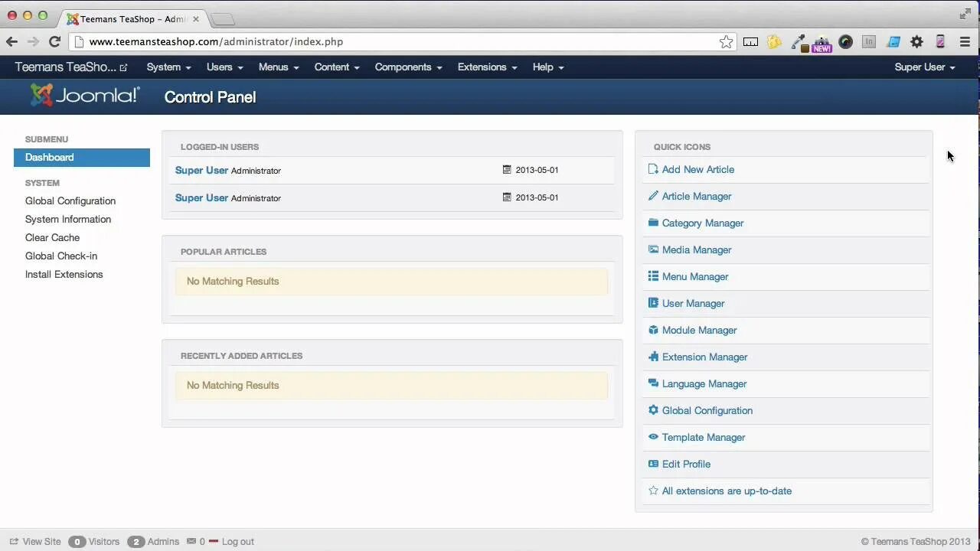Viewport: 980px width, 551px height.
Task: Click the Extension Manager puzzle icon
Action: tap(653, 357)
